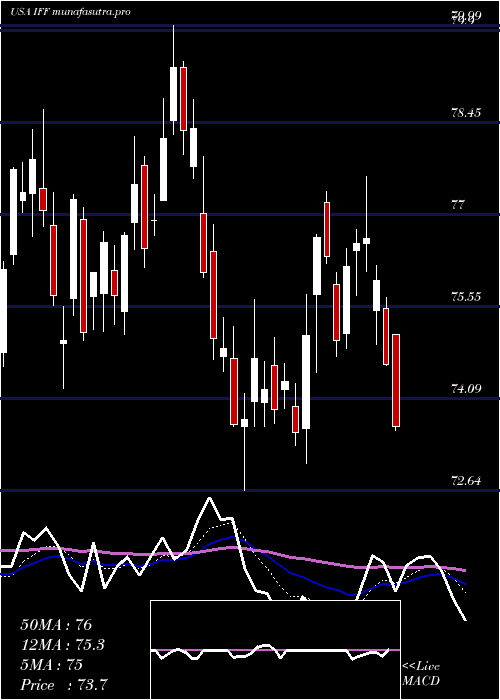Viewport: 500px width, 700px height.
Task: Click the 72.64 price axis label
Action: tap(466, 481)
